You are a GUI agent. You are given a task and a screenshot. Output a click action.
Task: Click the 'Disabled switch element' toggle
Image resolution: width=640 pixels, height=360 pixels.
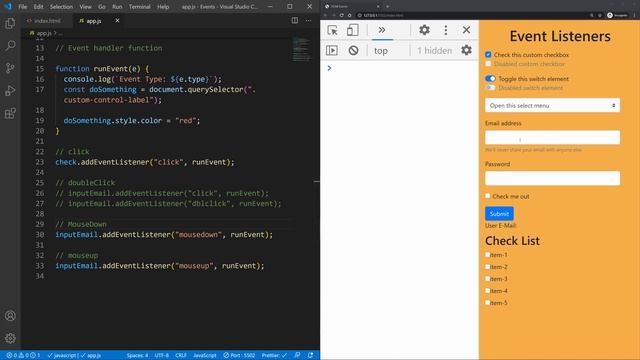490,88
